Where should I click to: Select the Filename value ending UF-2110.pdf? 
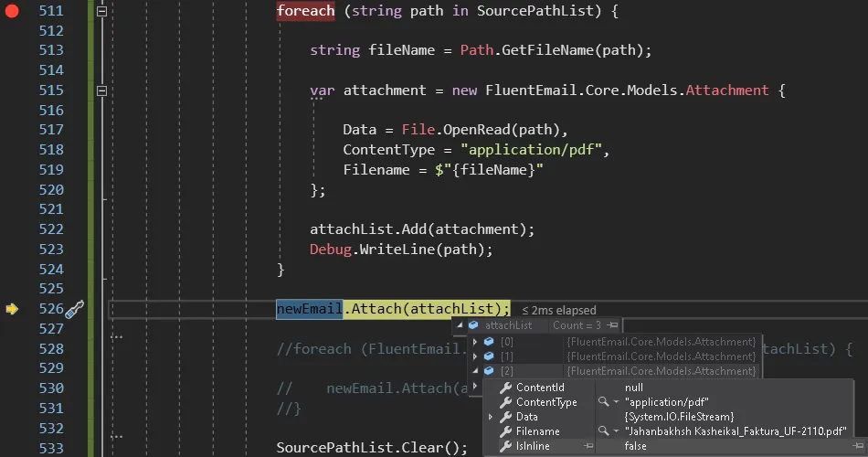click(x=736, y=431)
